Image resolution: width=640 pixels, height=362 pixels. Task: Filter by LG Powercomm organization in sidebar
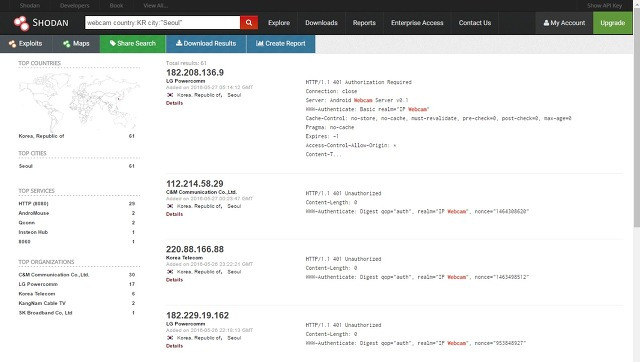click(x=38, y=284)
